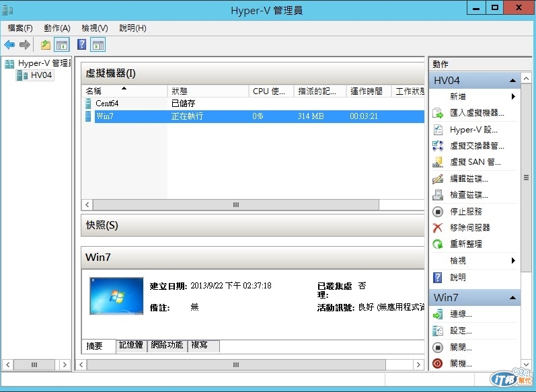Image resolution: width=536 pixels, height=392 pixels.
Task: Sort by the 名稱 column header
Action: point(124,91)
